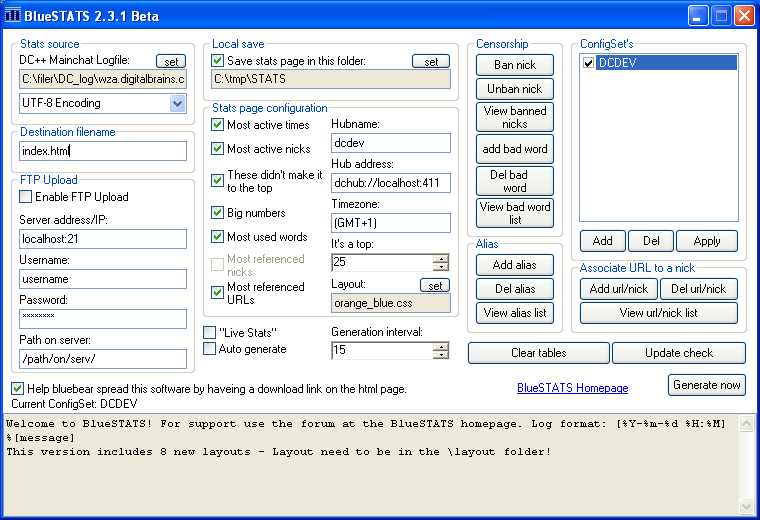Click the Password input field

[x=103, y=319]
